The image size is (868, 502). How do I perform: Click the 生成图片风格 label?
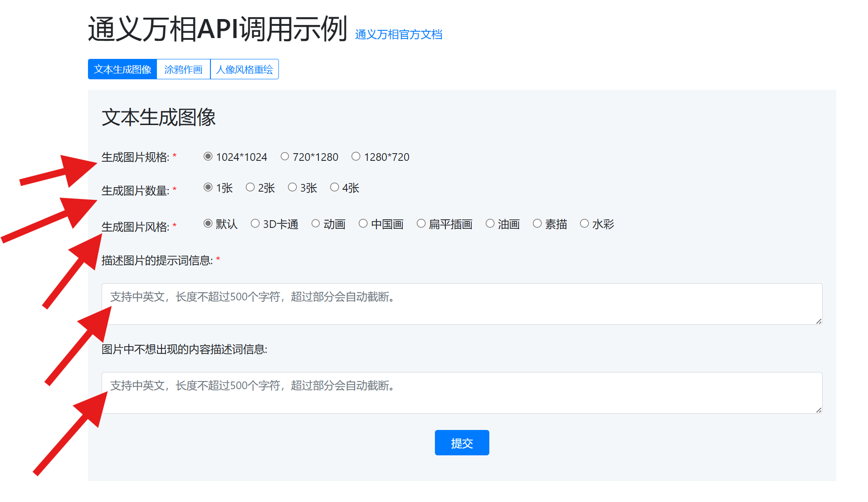click(x=135, y=227)
